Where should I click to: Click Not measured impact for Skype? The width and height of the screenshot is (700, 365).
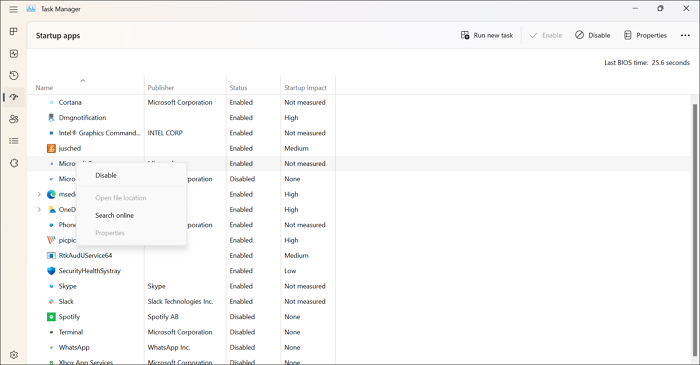pos(305,286)
